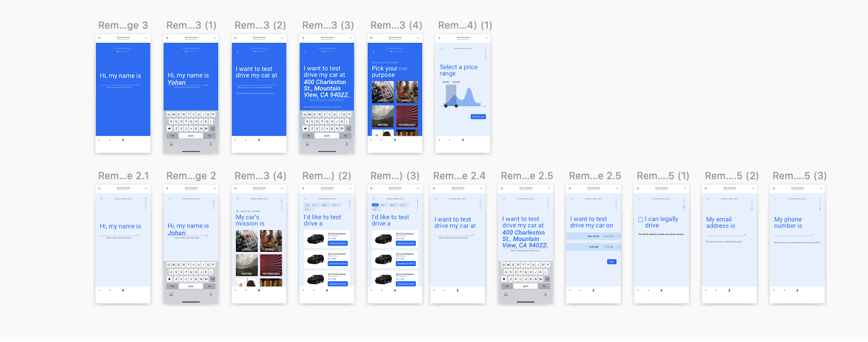The width and height of the screenshot is (868, 342).
Task: Click close X icon in Rem...ge 3 artboard
Action: pos(99,38)
